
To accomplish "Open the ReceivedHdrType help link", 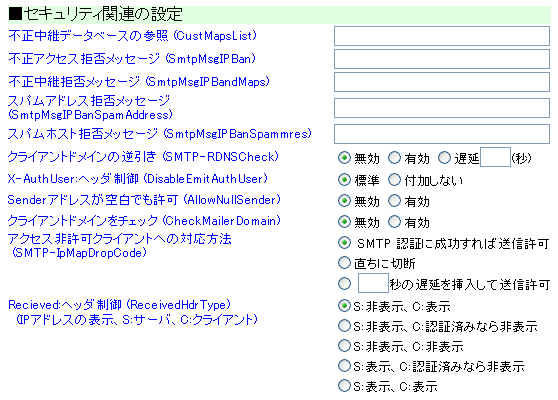I will coord(133,312).
